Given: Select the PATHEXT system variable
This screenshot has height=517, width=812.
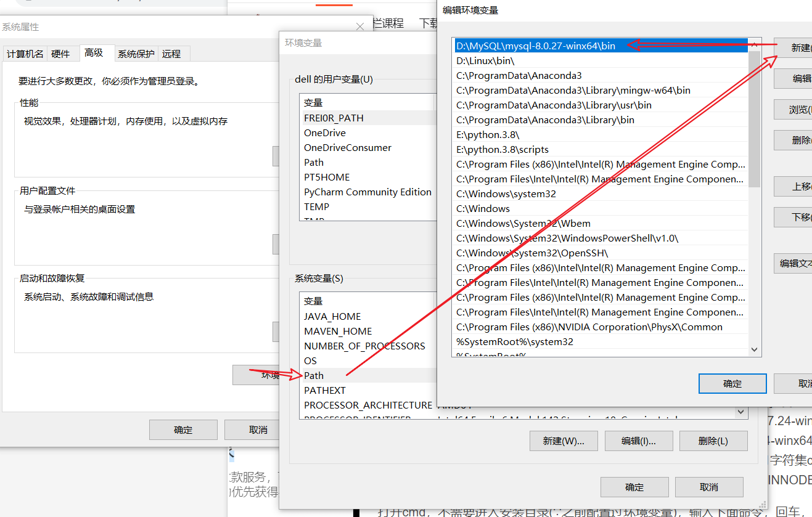Looking at the screenshot, I should tap(368, 390).
